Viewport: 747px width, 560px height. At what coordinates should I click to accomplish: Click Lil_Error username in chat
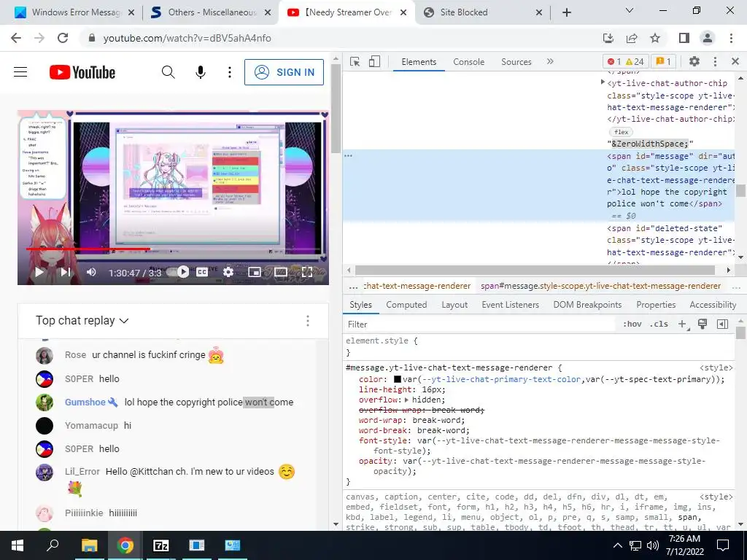(x=82, y=472)
